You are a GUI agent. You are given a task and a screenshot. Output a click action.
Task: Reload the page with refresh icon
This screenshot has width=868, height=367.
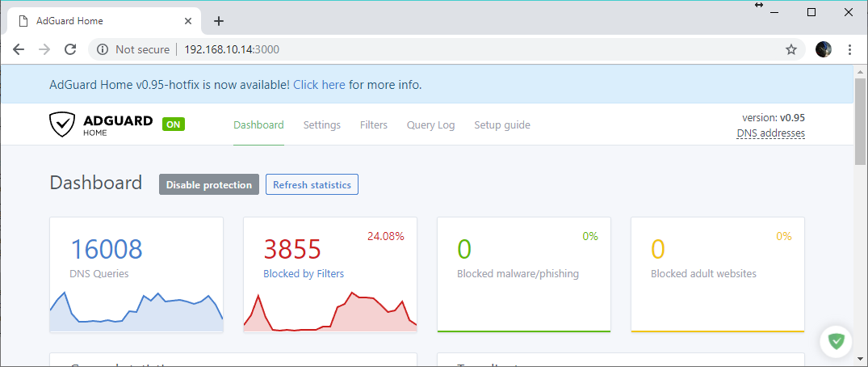70,50
